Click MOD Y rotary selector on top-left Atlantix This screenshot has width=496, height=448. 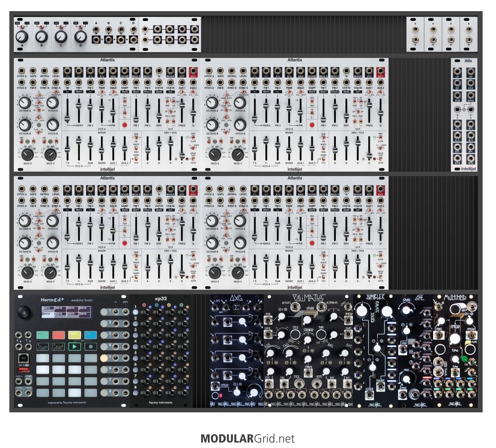click(50, 155)
